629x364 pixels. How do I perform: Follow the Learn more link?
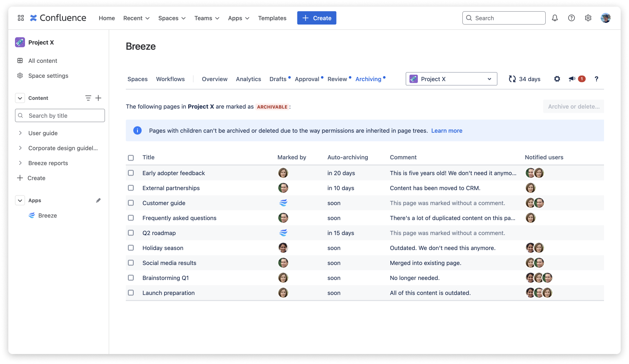447,131
